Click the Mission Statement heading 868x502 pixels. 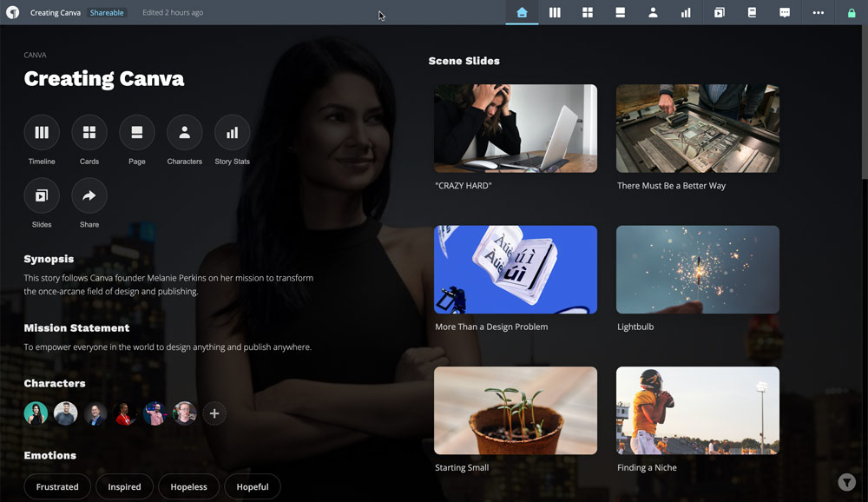click(76, 328)
